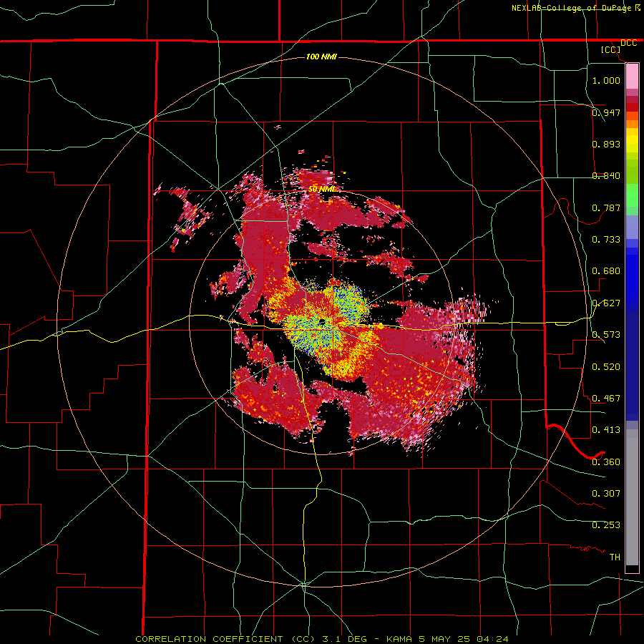Select the 0.520 scale label
Screen dimensions: 644x644
click(x=606, y=366)
